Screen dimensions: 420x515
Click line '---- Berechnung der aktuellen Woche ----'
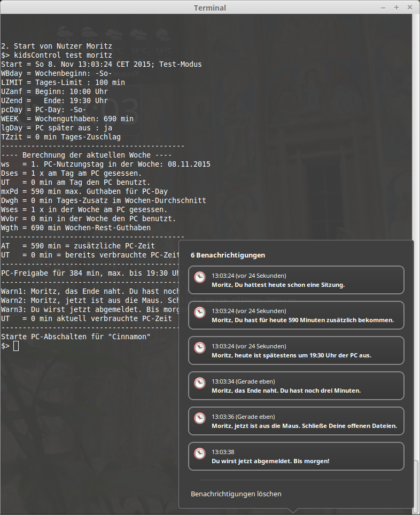pos(87,155)
